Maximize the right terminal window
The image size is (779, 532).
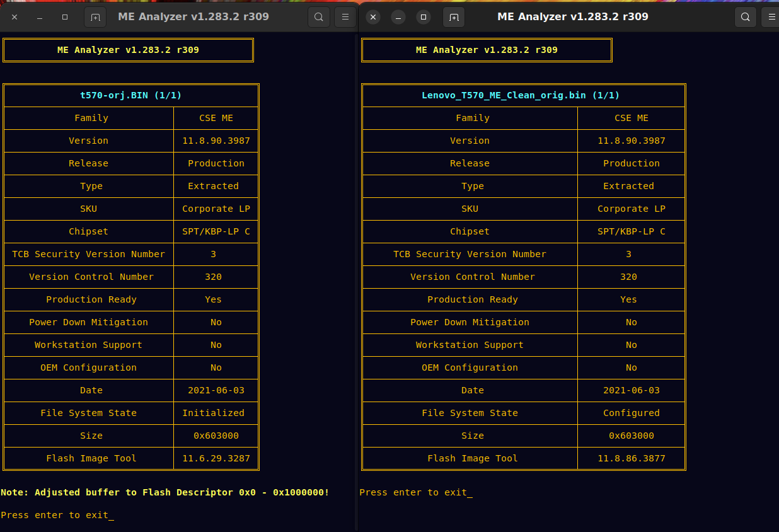(424, 17)
